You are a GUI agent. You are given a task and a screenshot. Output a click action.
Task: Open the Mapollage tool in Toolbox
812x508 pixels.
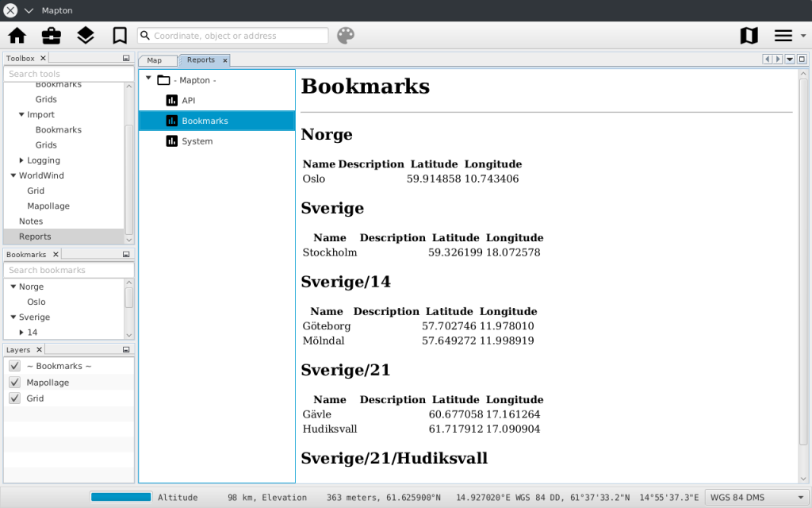coord(48,206)
